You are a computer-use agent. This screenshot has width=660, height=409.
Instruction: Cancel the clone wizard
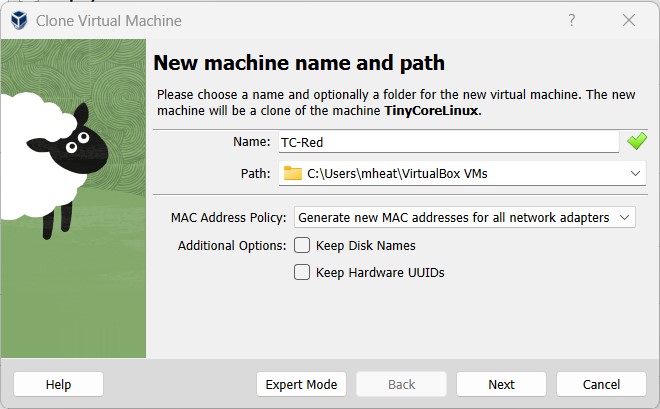601,384
